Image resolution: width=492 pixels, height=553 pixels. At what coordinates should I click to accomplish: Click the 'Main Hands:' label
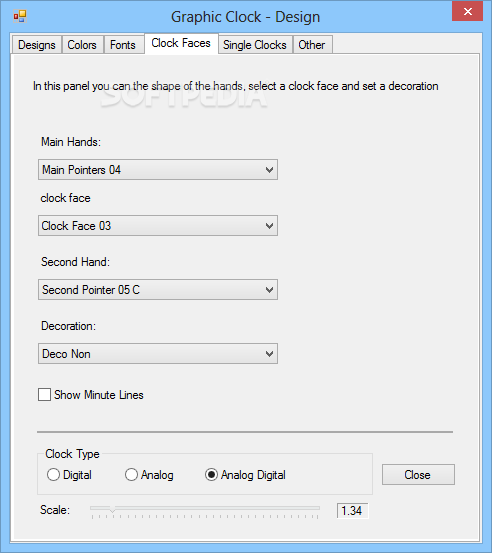[x=71, y=142]
